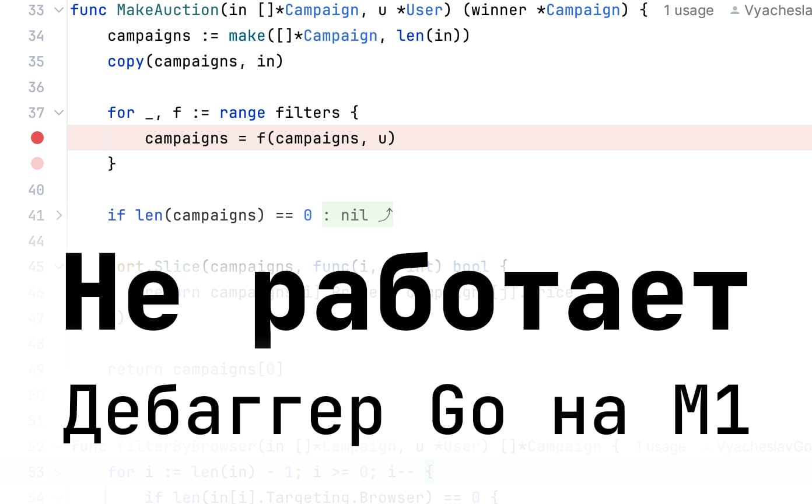This screenshot has width=812, height=504.
Task: Click line number 36 in the gutter
Action: pyautogui.click(x=36, y=87)
